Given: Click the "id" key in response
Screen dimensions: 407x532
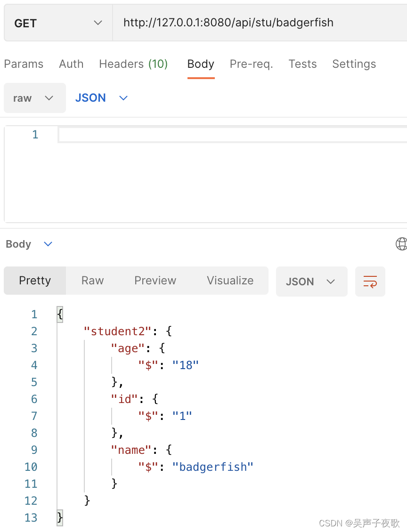Looking at the screenshot, I should pyautogui.click(x=124, y=399).
